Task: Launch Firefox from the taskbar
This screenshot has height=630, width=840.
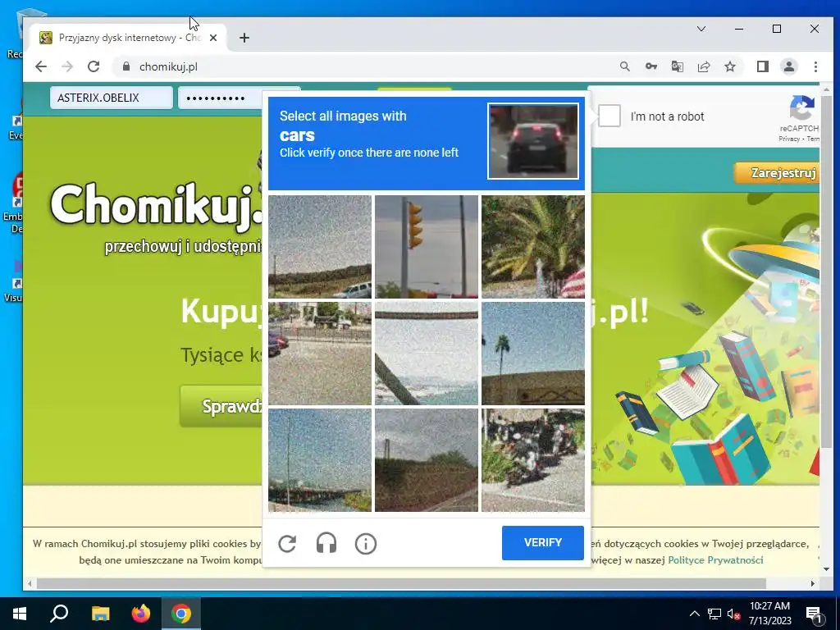Action: click(141, 614)
